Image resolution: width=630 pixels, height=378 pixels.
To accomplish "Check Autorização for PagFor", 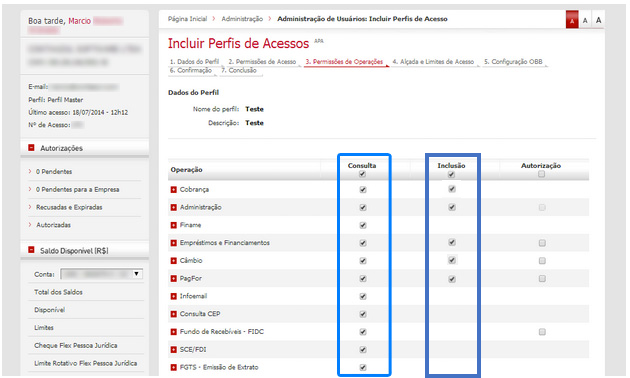I will (x=542, y=278).
